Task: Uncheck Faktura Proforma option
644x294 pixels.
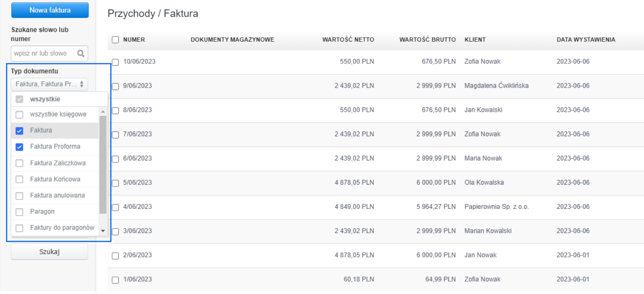Action: tap(19, 147)
